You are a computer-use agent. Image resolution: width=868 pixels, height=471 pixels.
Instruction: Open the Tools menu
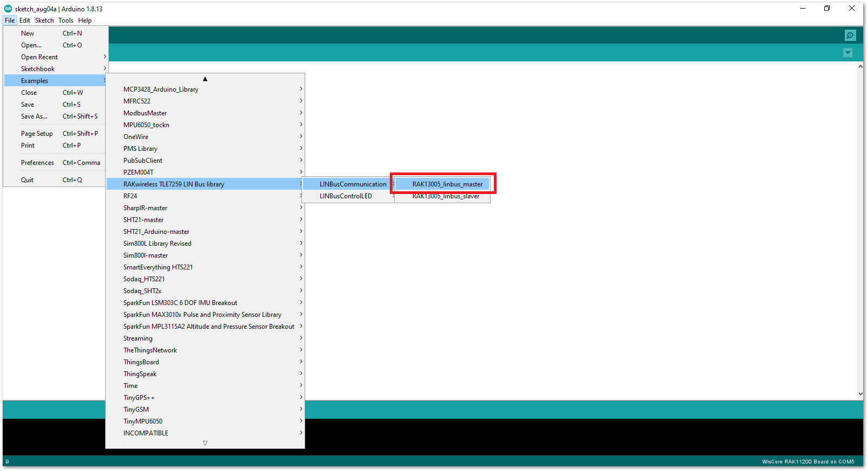pyautogui.click(x=66, y=20)
